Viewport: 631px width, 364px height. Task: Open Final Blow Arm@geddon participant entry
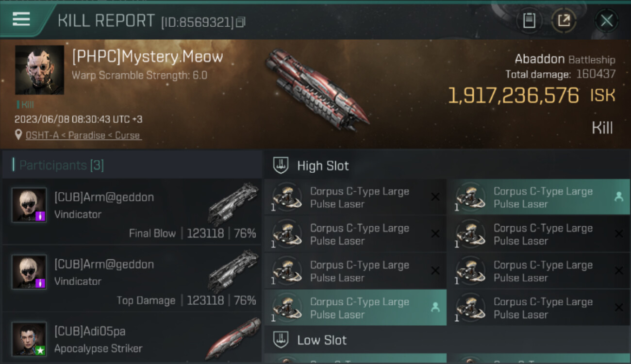point(132,212)
